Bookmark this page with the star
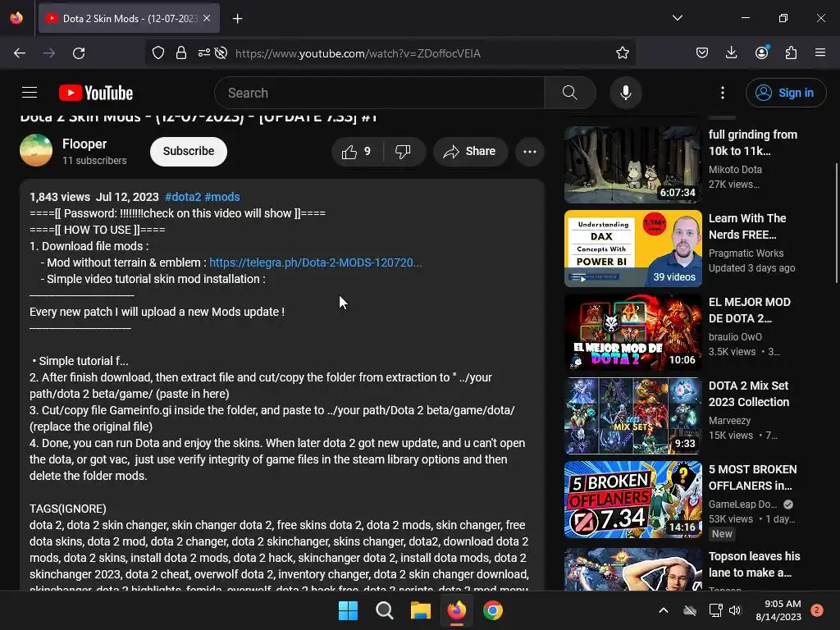The height and width of the screenshot is (630, 840). tap(622, 53)
